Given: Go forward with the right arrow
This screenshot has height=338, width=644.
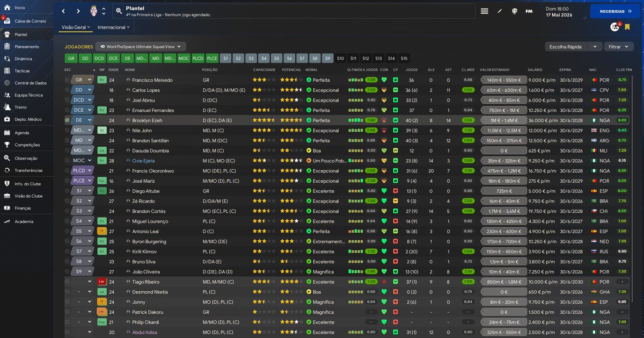Looking at the screenshot, I should pyautogui.click(x=78, y=11).
